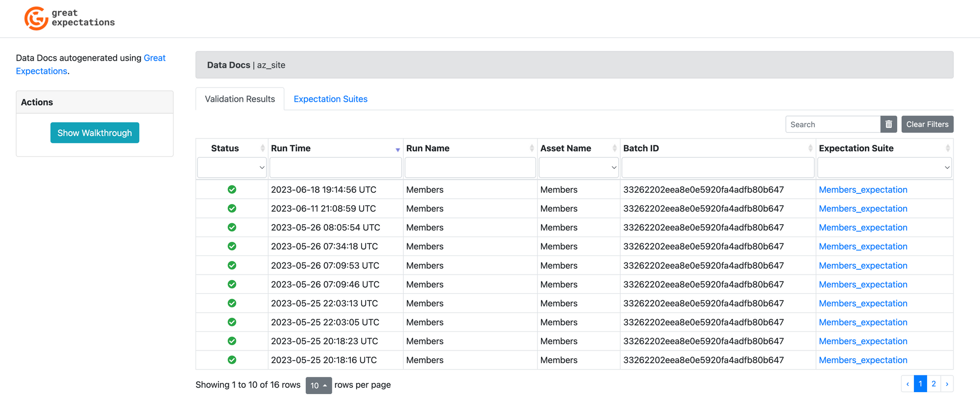Image resolution: width=980 pixels, height=398 pixels.
Task: Open Members_expectation link for 2023-06-11 21:08:59
Action: (863, 209)
